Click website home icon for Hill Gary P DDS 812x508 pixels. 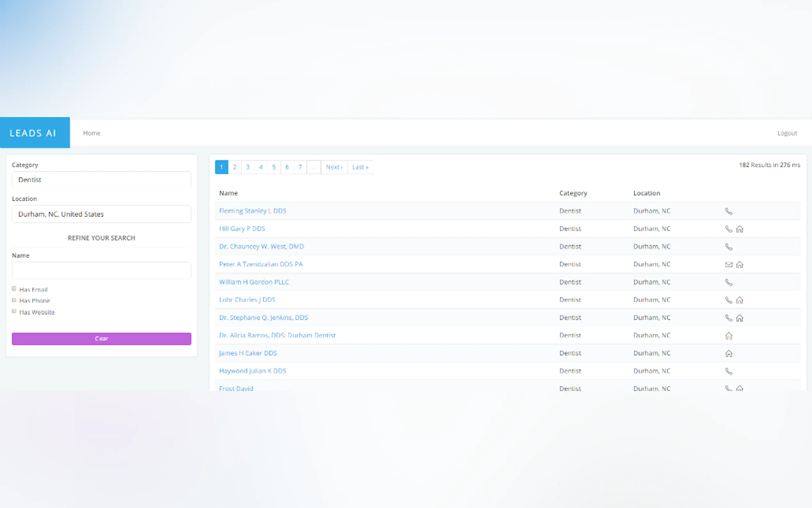tap(739, 229)
